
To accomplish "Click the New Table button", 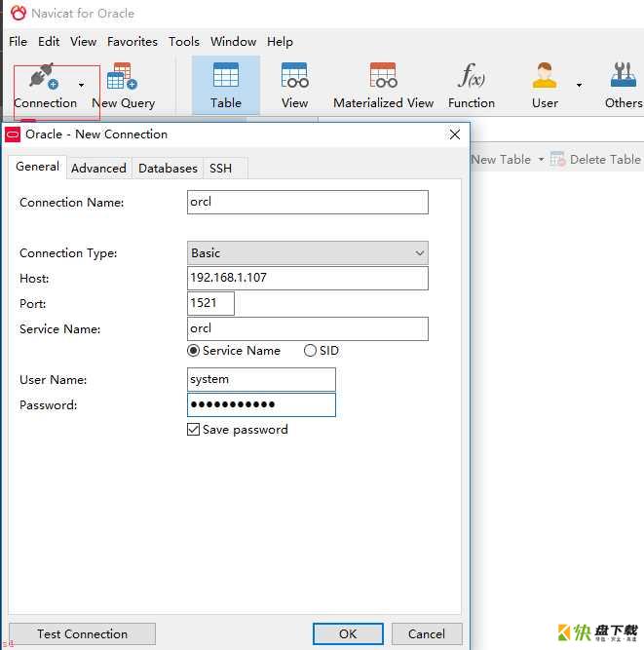I will click(501, 159).
